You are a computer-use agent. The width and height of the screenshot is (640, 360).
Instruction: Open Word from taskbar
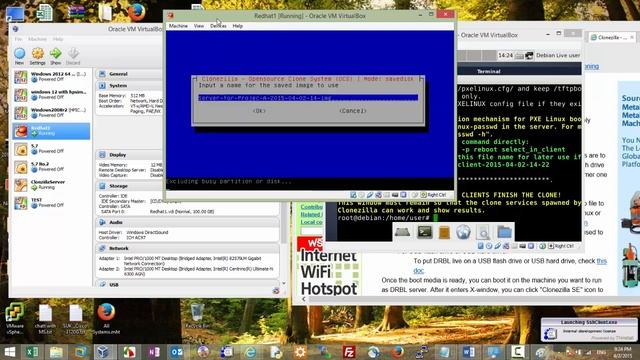click(x=469, y=352)
